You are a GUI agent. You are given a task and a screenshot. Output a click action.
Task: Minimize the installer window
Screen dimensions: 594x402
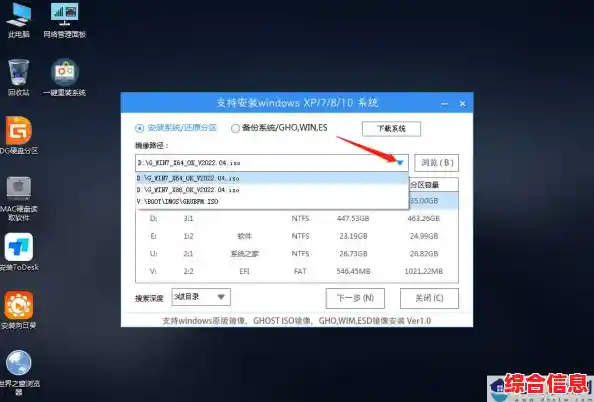pos(444,103)
